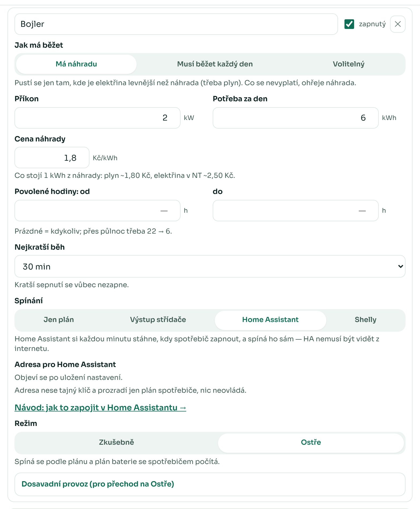
Task: Set Režim to Ostře
Action: [x=311, y=442]
